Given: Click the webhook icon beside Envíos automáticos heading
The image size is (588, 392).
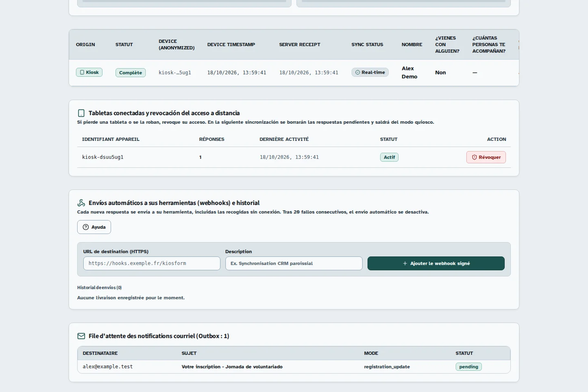Looking at the screenshot, I should (x=81, y=203).
